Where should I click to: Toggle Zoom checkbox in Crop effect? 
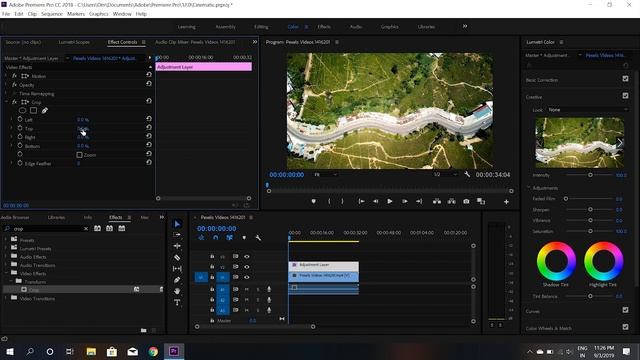pyautogui.click(x=80, y=155)
